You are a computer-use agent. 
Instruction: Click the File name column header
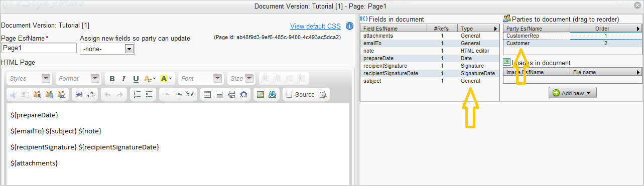pos(602,72)
